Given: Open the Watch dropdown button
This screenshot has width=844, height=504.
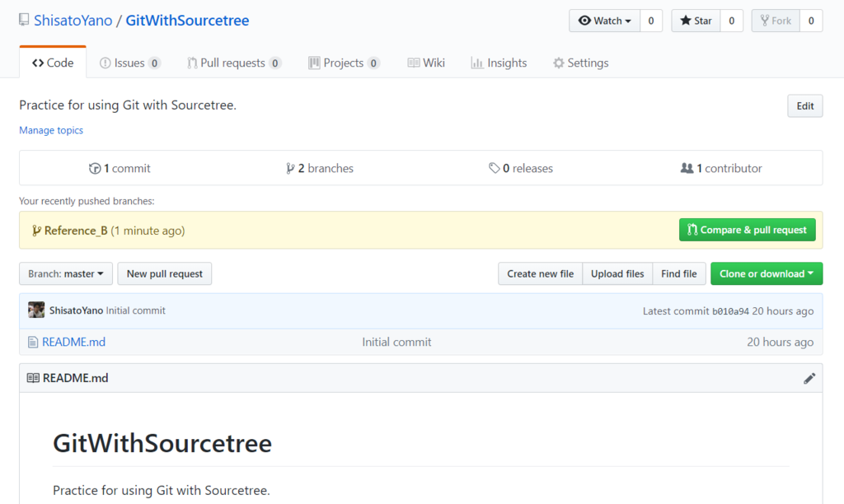Looking at the screenshot, I should (x=604, y=21).
